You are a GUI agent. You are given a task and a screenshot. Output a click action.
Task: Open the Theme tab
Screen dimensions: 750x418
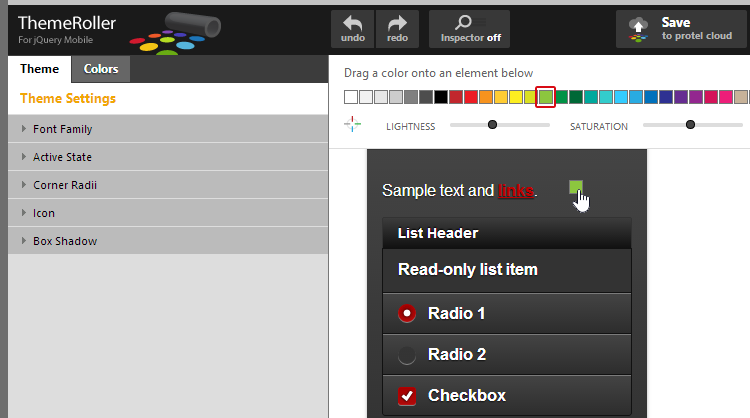[x=39, y=69]
